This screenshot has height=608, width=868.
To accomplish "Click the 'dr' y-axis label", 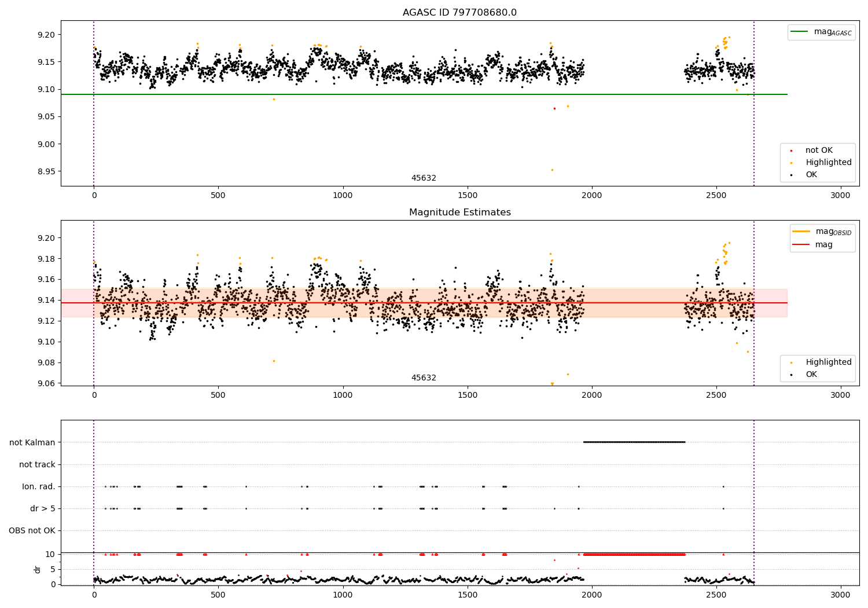I will click(x=38, y=569).
